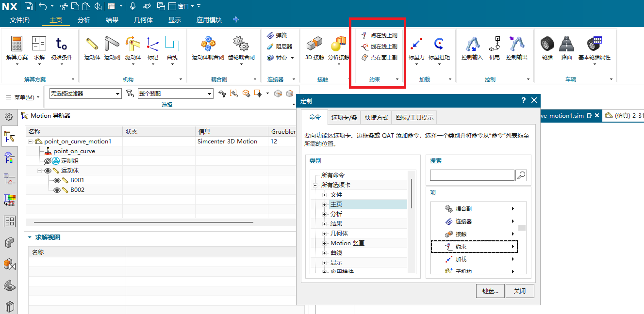Toggle visibility eye of B002 body
The image size is (644, 314).
57,190
